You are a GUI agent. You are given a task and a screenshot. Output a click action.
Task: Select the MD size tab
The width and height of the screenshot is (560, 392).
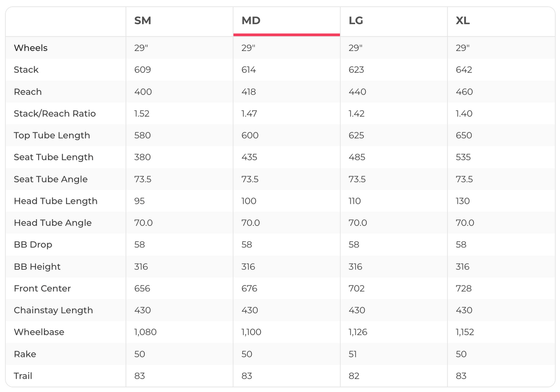[251, 21]
